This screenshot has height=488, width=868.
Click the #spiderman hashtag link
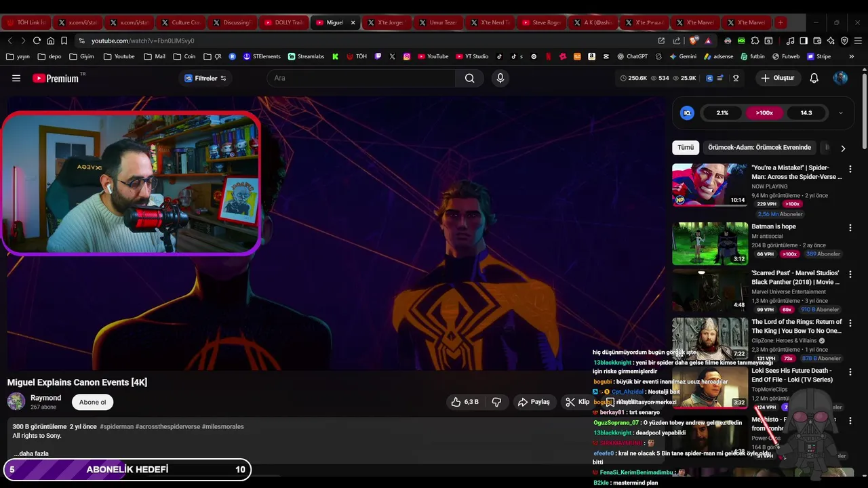pyautogui.click(x=116, y=426)
